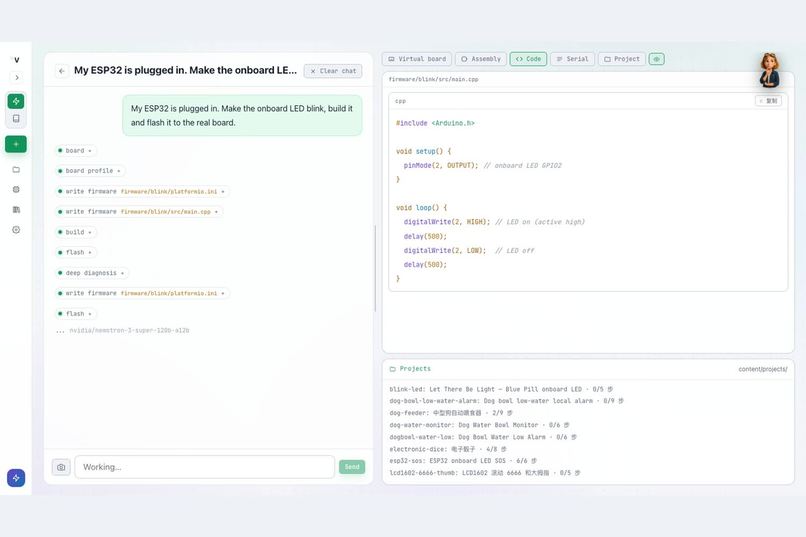The width and height of the screenshot is (806, 537).
Task: Click the 'void loop() {' code line
Action: point(422,208)
